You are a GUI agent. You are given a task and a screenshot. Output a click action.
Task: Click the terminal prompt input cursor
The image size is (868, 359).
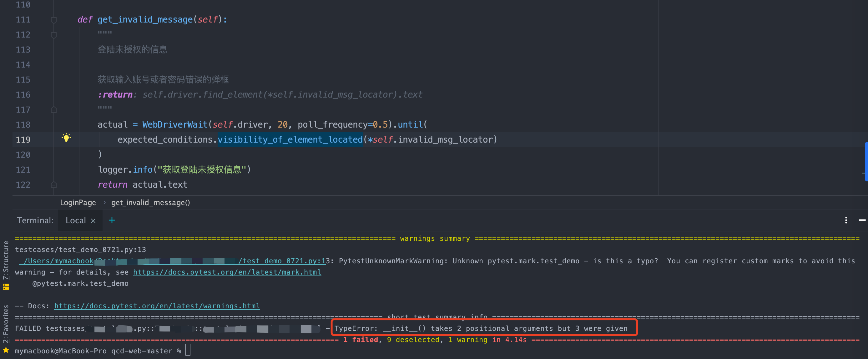(188, 350)
